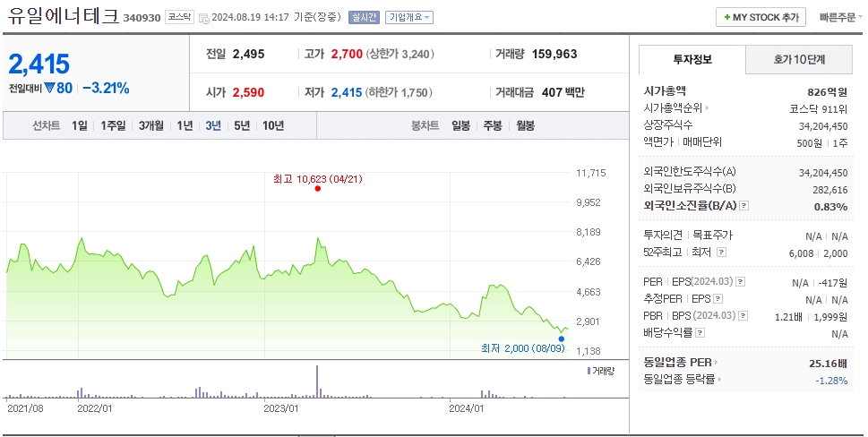Viewport: 868px width, 437px height.
Task: Click the blue down-triangle change icon
Action: 49,88
